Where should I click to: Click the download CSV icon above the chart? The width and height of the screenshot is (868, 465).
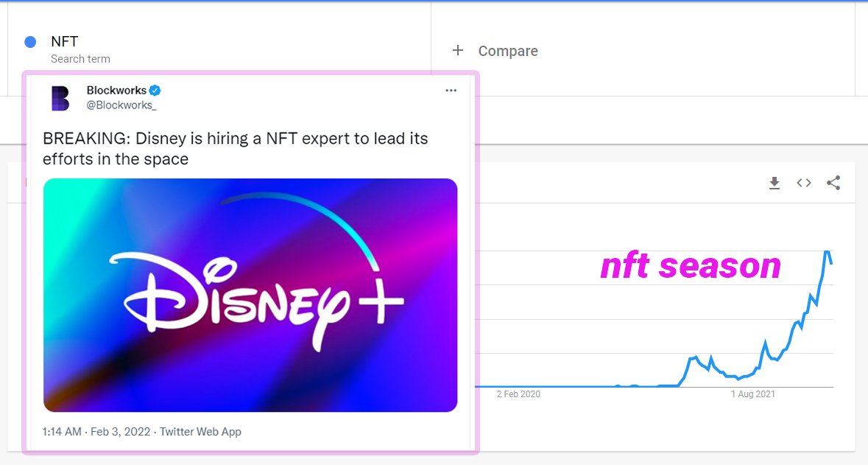[x=775, y=183]
